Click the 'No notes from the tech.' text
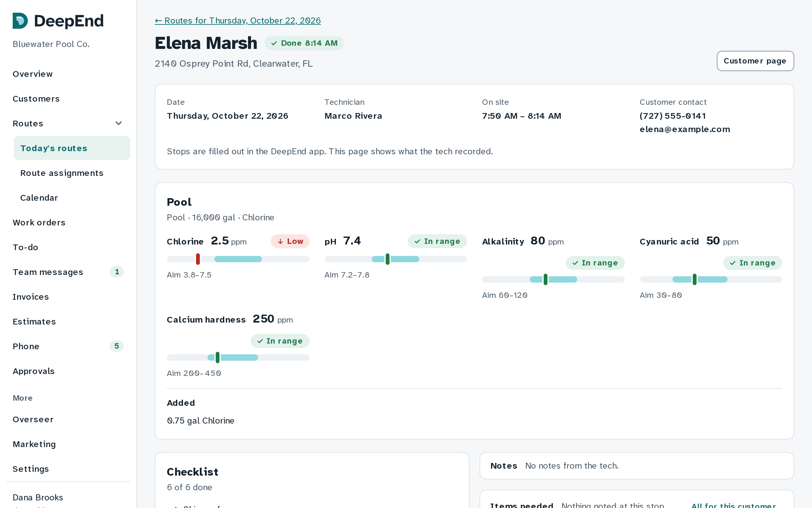The width and height of the screenshot is (812, 508). 572,466
